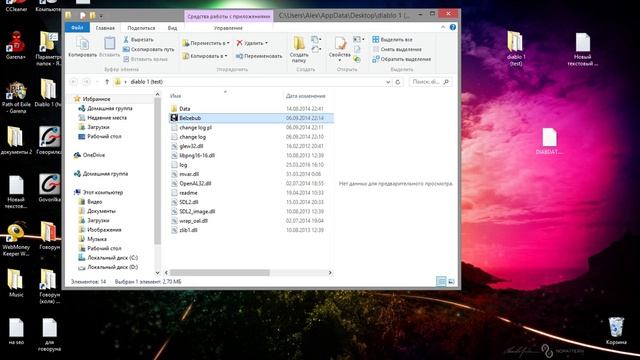Click the Belzebub application file icon
This screenshot has width=640, height=360.
174,118
